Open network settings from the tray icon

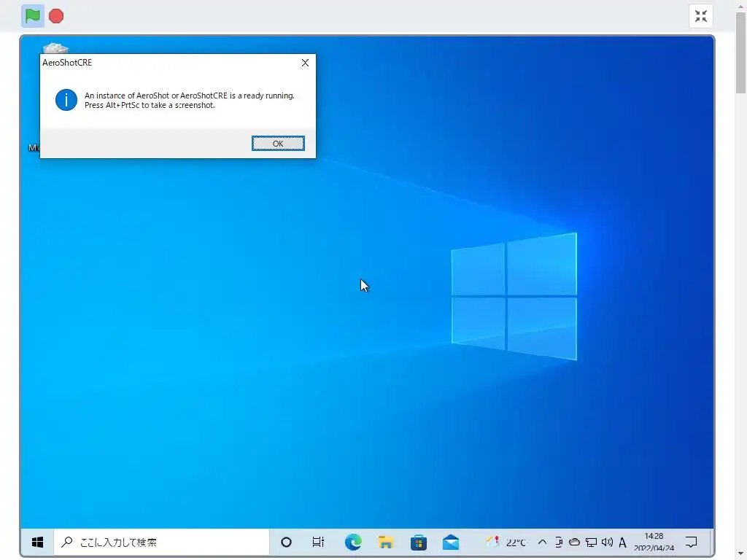point(591,542)
